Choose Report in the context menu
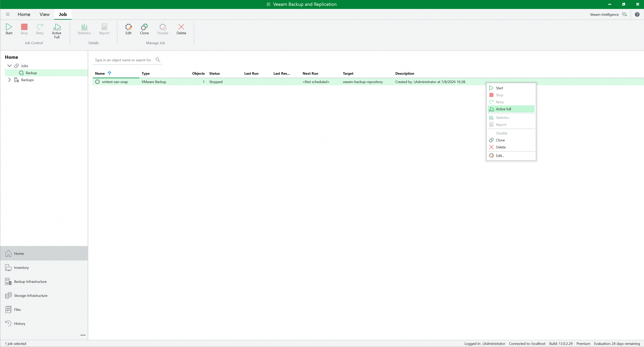Screen dimensions: 644x347 pos(511,125)
